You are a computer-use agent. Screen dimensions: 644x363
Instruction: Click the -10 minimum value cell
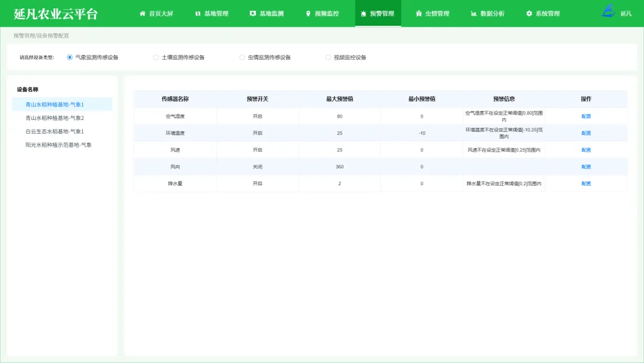point(422,133)
